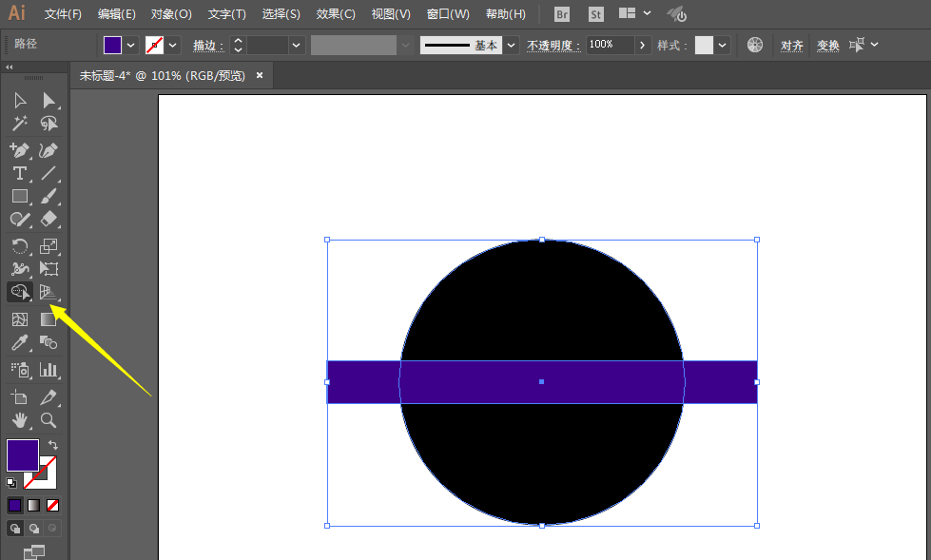Select the Mesh tool

tap(20, 319)
